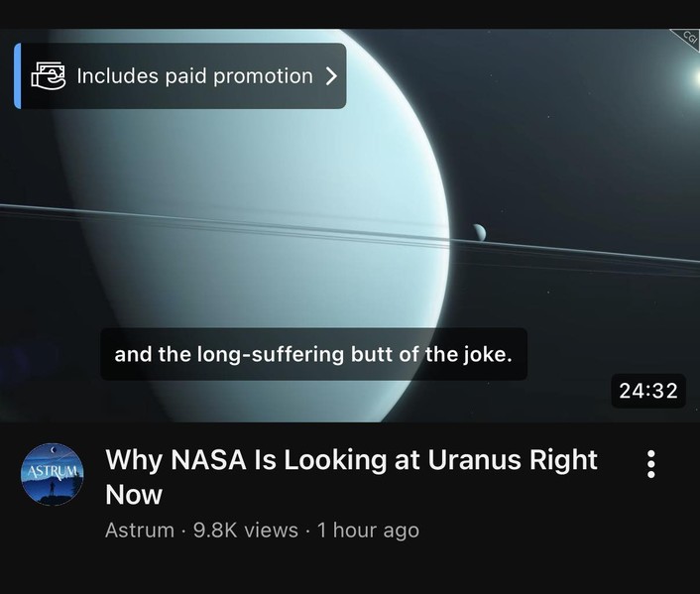Image resolution: width=700 pixels, height=594 pixels.
Task: Open the 'Includes paid promotion' notice
Action: pyautogui.click(x=180, y=76)
